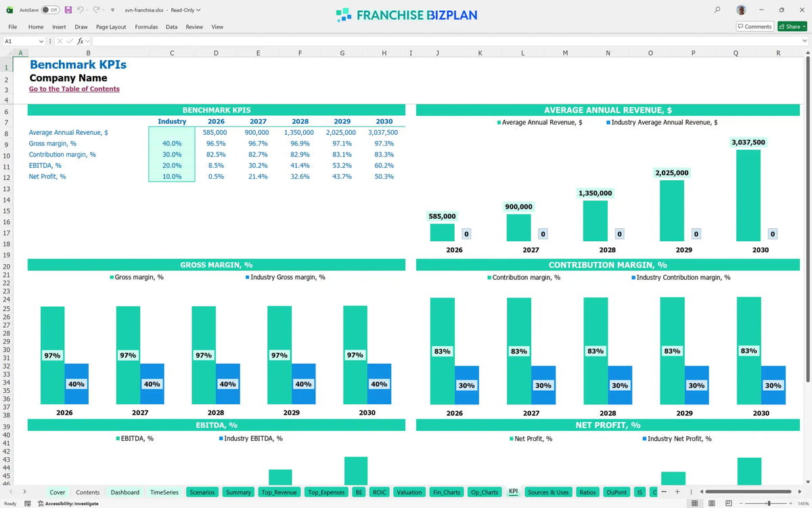This screenshot has height=508, width=812.
Task: Switch to the Contents sheet tab
Action: pos(88,492)
